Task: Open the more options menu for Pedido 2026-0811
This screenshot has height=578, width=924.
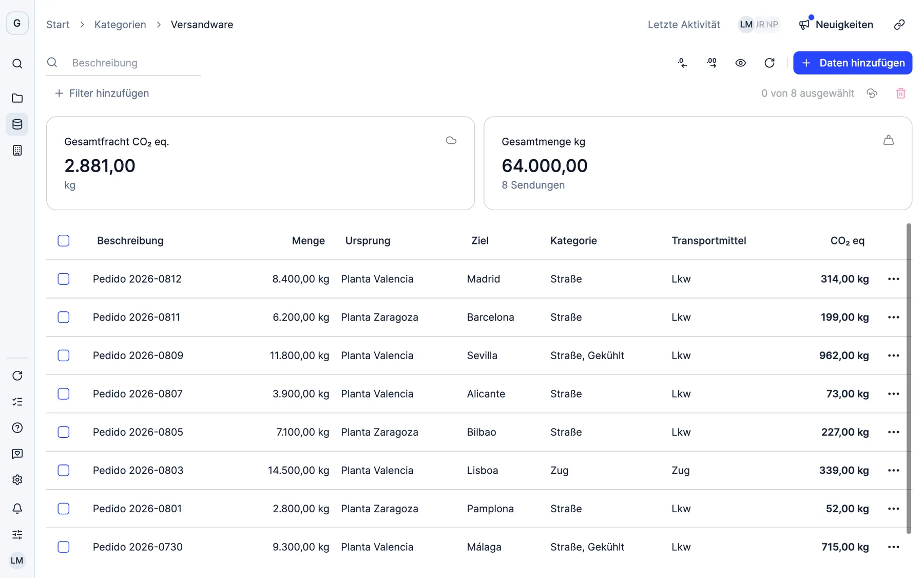Action: point(893,317)
